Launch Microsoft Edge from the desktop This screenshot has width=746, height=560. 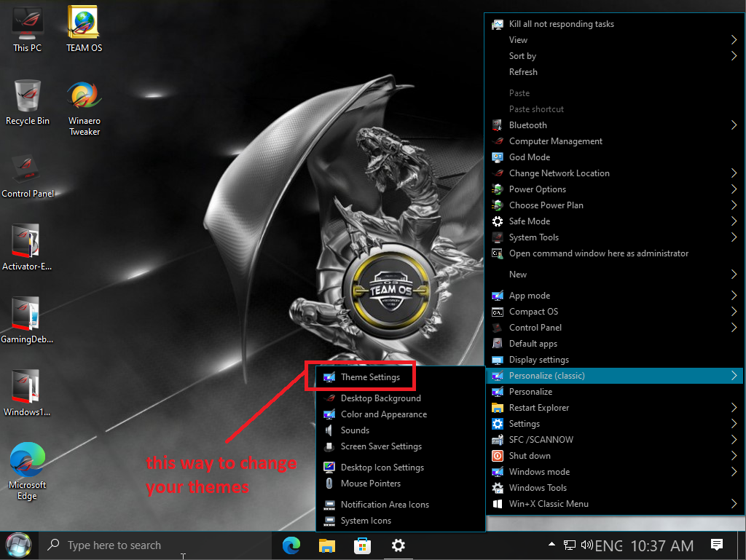27,470
